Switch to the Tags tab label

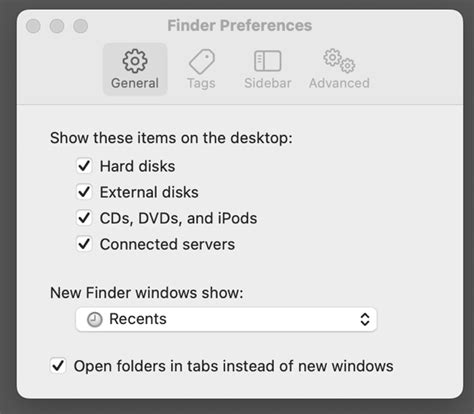[x=201, y=83]
